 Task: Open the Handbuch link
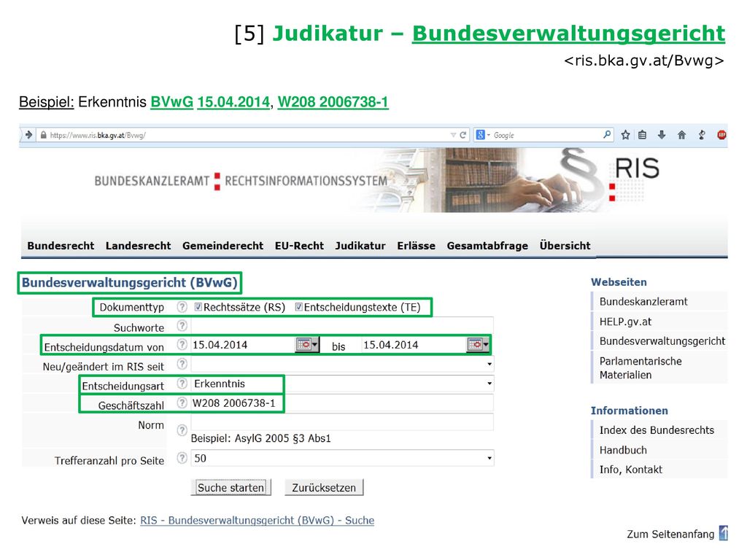point(623,450)
